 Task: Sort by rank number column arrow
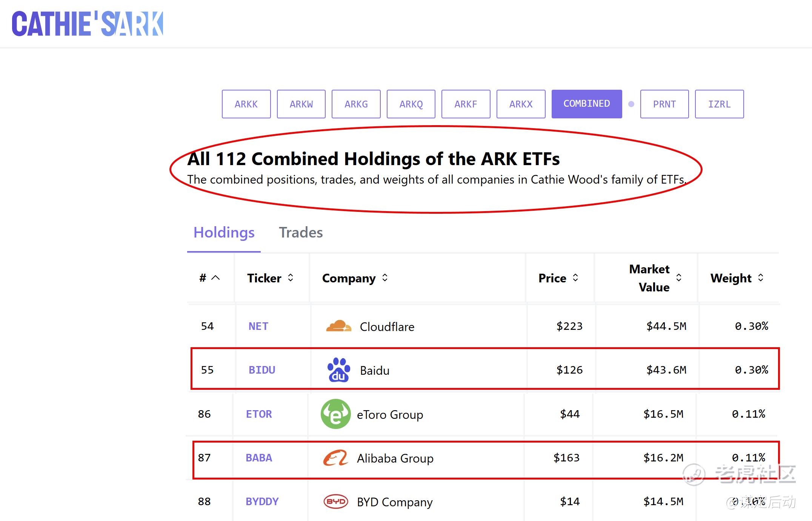point(215,278)
